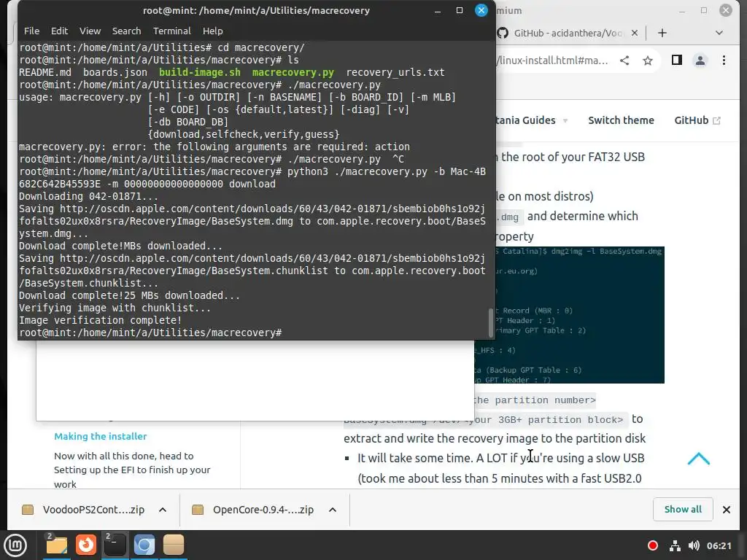The image size is (747, 560).
Task: Open the Terminal menu
Action: click(172, 31)
